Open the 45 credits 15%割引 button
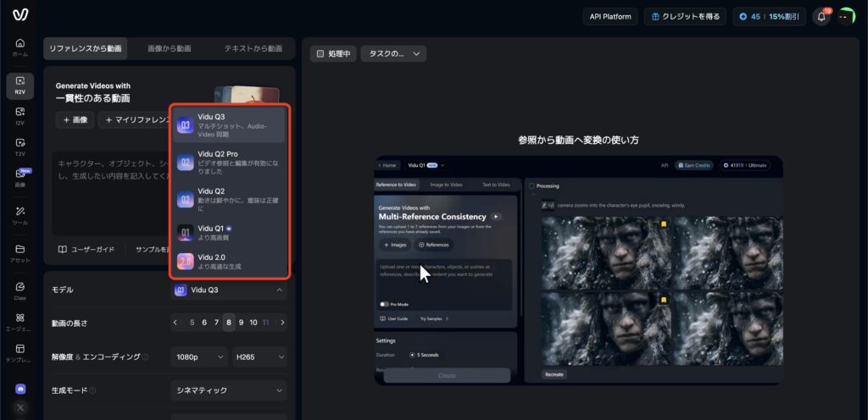Viewport: 868px width, 420px height. coord(769,17)
